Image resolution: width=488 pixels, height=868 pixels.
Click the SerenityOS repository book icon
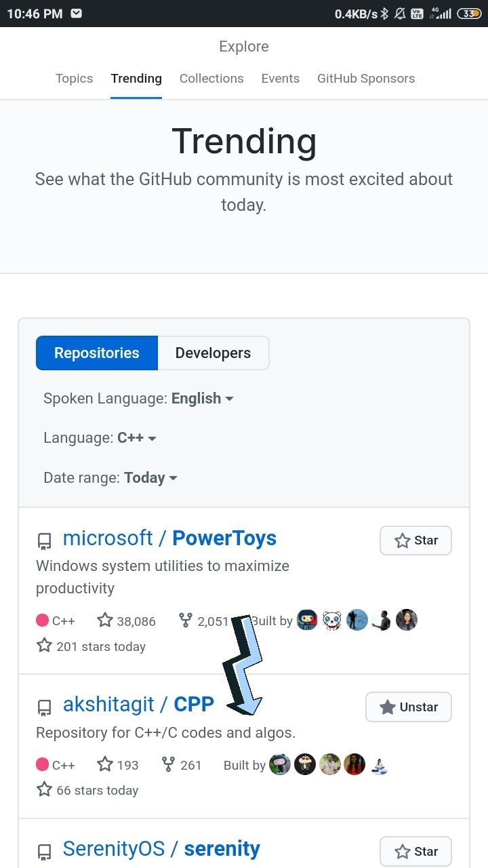(x=44, y=852)
